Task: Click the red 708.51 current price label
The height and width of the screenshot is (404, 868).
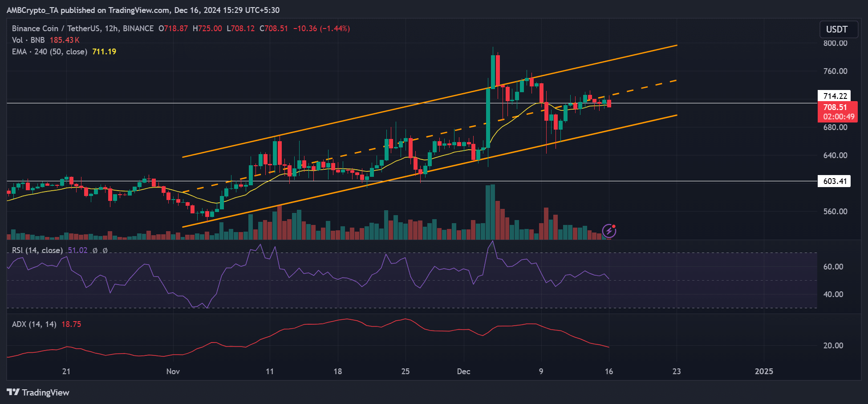Action: click(837, 111)
